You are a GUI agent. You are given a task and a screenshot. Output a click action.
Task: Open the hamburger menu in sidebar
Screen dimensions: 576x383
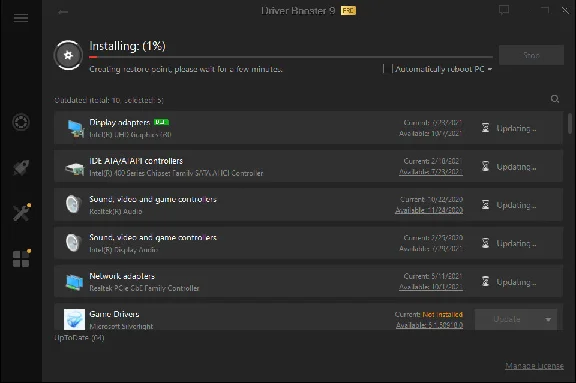tap(21, 18)
